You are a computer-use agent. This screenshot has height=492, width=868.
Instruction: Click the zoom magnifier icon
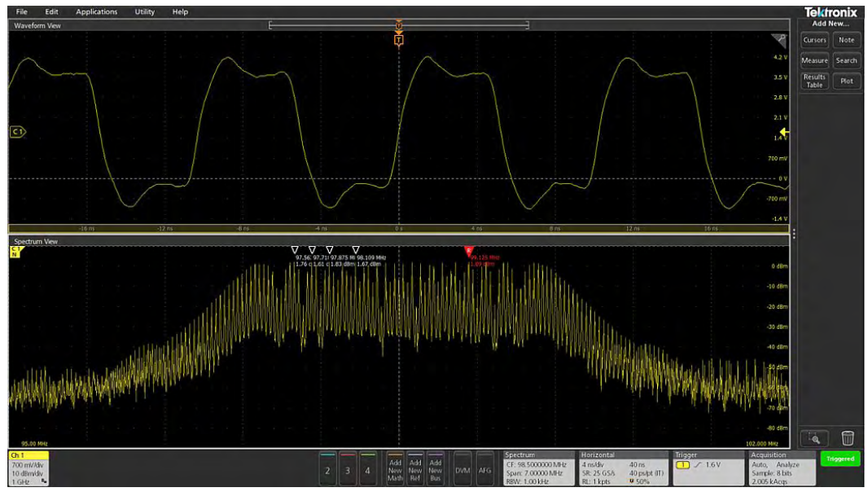click(x=814, y=439)
